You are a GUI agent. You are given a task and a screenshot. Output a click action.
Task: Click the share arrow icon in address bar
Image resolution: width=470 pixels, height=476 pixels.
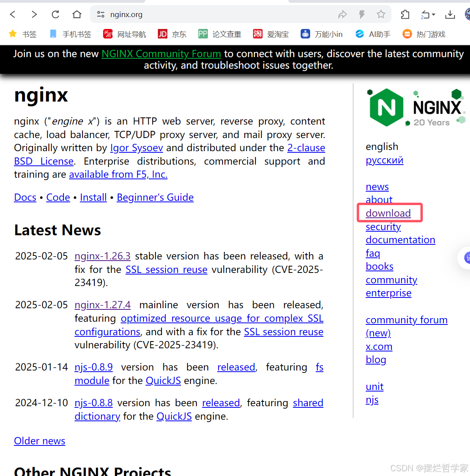point(342,15)
